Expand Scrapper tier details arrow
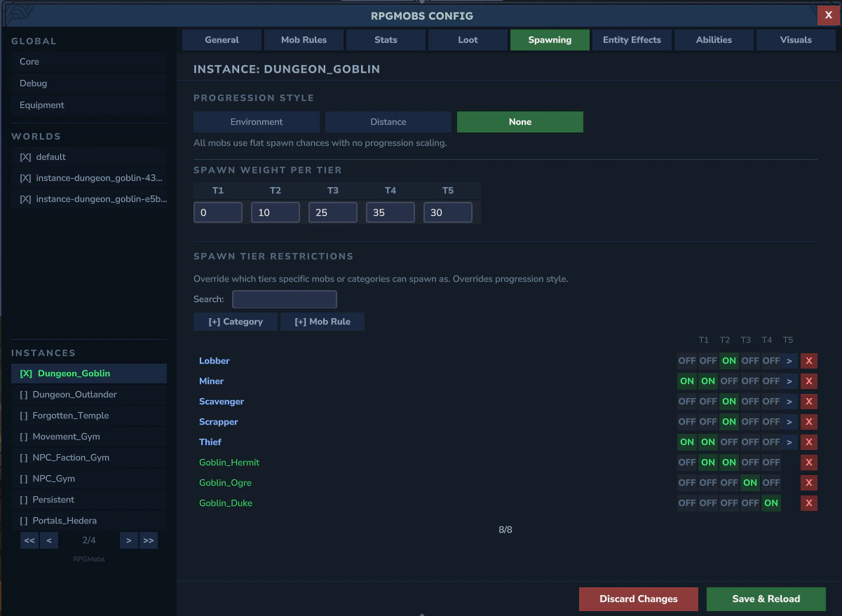 (789, 421)
